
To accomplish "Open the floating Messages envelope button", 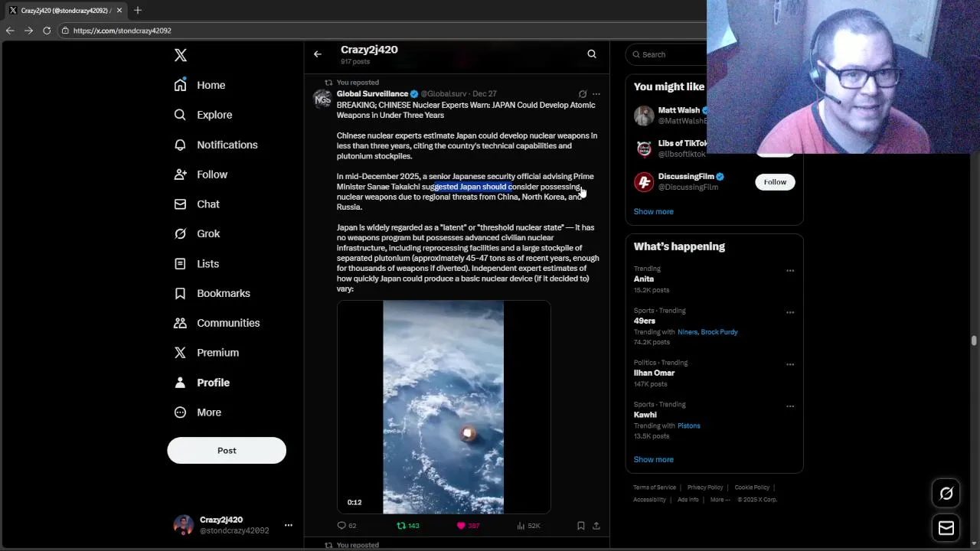I will (x=946, y=528).
